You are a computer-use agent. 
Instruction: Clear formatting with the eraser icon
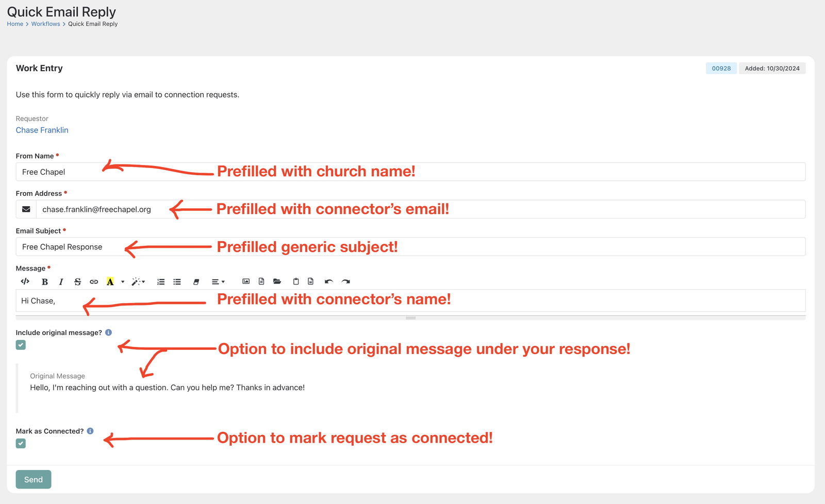point(196,281)
